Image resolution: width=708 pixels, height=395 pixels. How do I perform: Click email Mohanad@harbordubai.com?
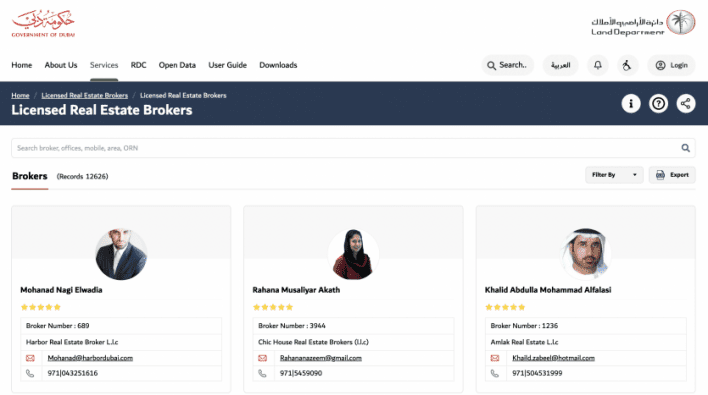(x=90, y=358)
